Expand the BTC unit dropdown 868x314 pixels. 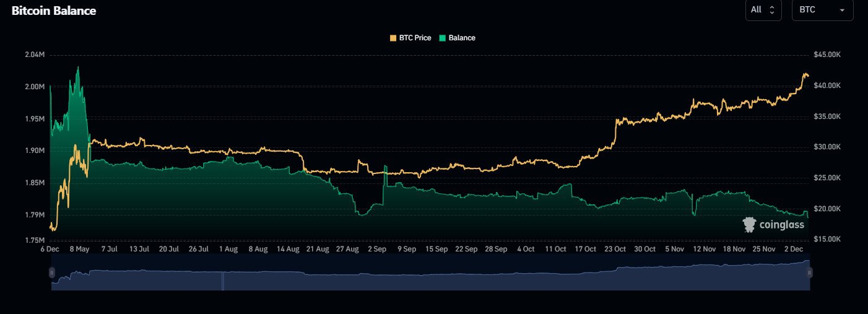pos(822,10)
